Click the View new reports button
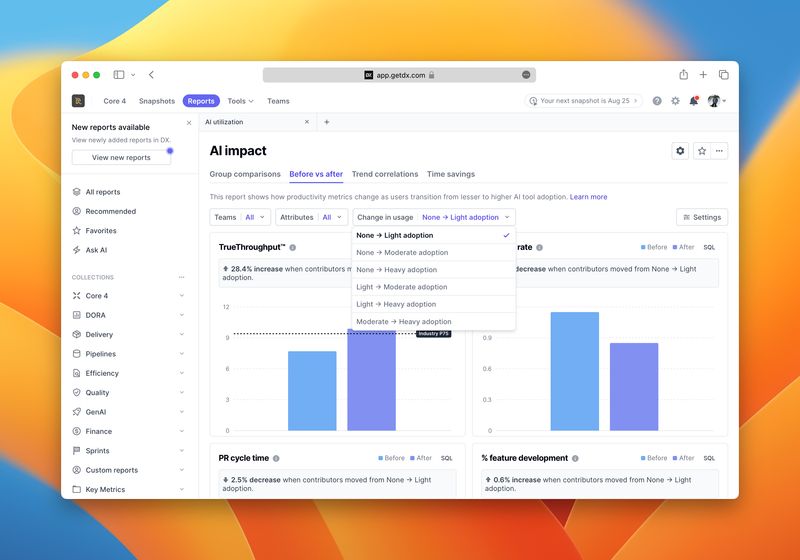The width and height of the screenshot is (800, 560). [121, 157]
